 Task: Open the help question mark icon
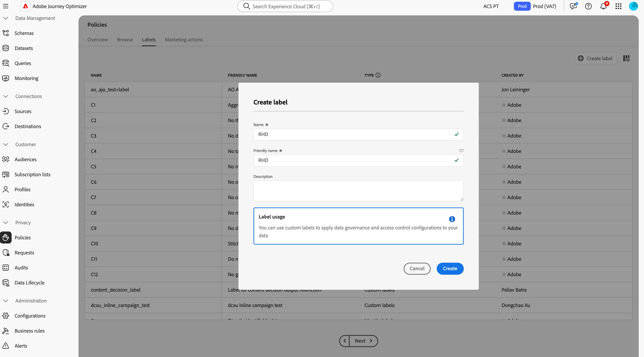pyautogui.click(x=588, y=6)
